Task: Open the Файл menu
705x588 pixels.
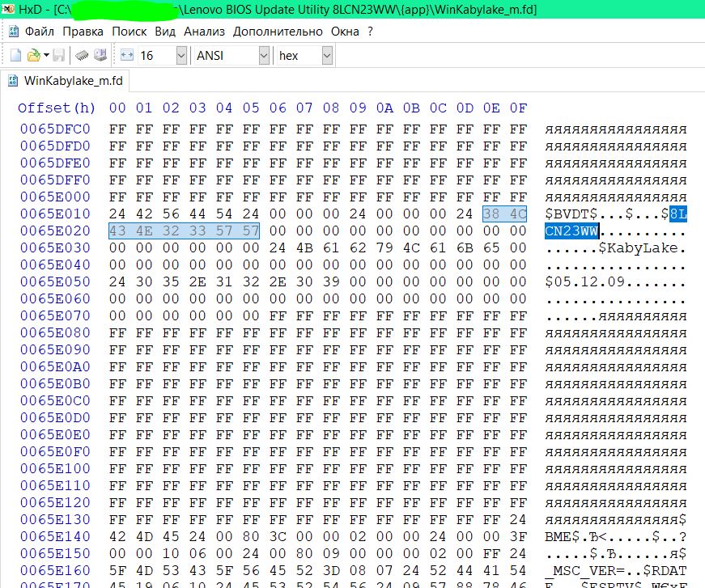Action: pos(40,32)
